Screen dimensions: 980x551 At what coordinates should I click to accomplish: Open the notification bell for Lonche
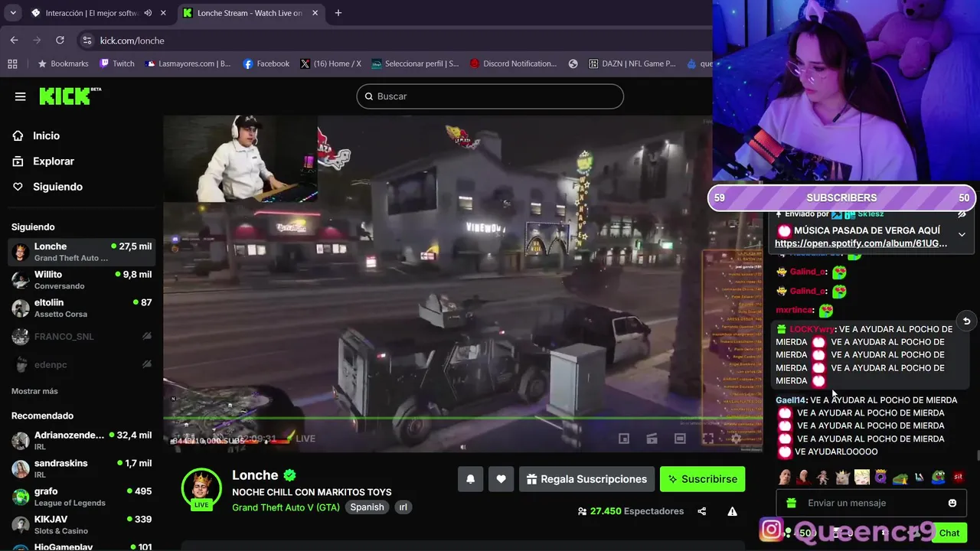(471, 479)
